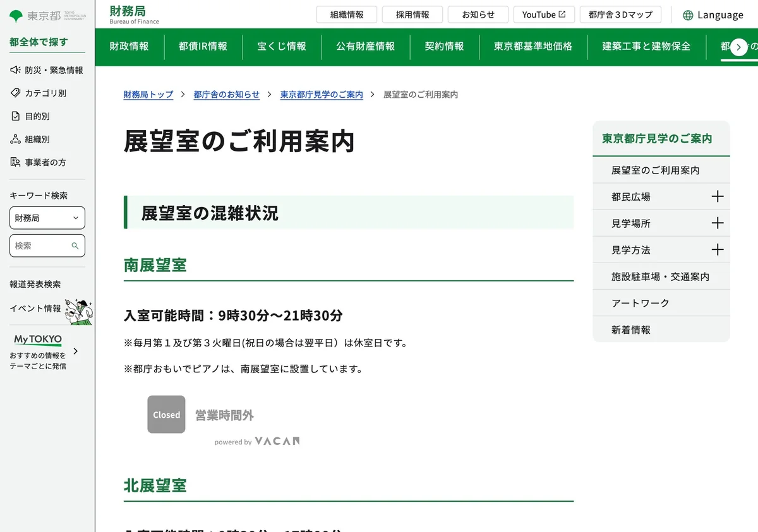Click the 都庁舎3Dマップ button
The image size is (758, 532).
point(620,15)
